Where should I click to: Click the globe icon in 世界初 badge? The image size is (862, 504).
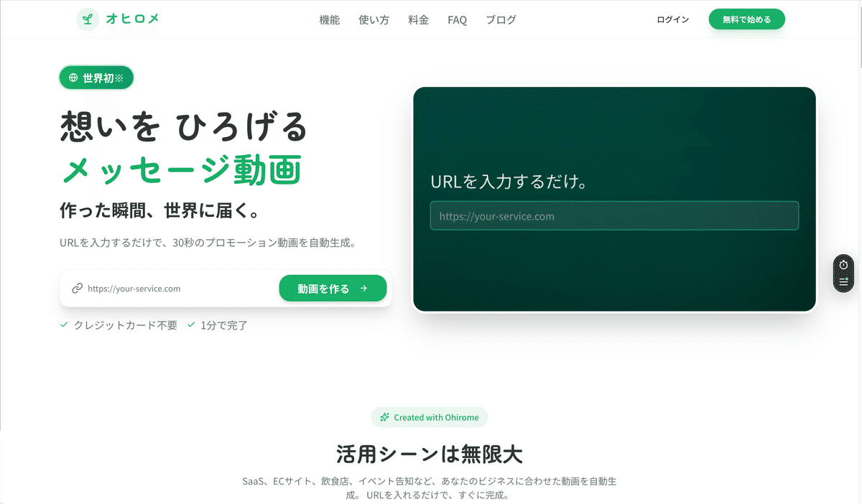tap(73, 78)
